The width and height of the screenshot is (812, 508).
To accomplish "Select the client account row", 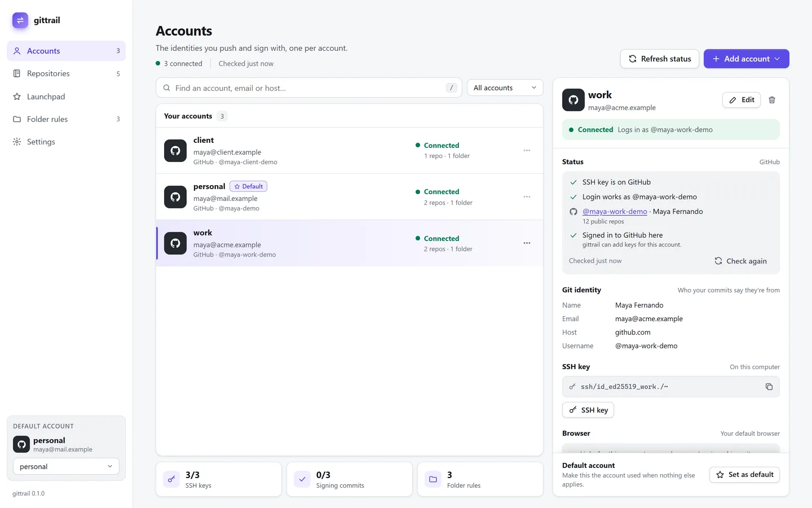I will 350,151.
